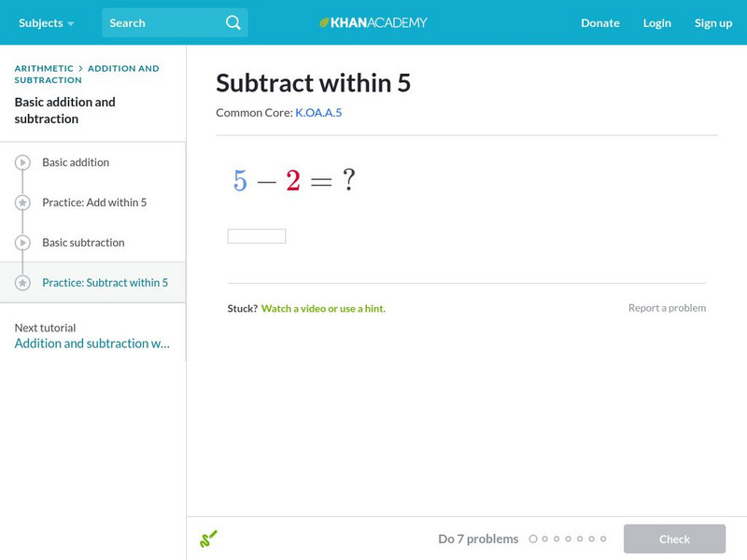Open the Subjects dropdown menu

(46, 22)
